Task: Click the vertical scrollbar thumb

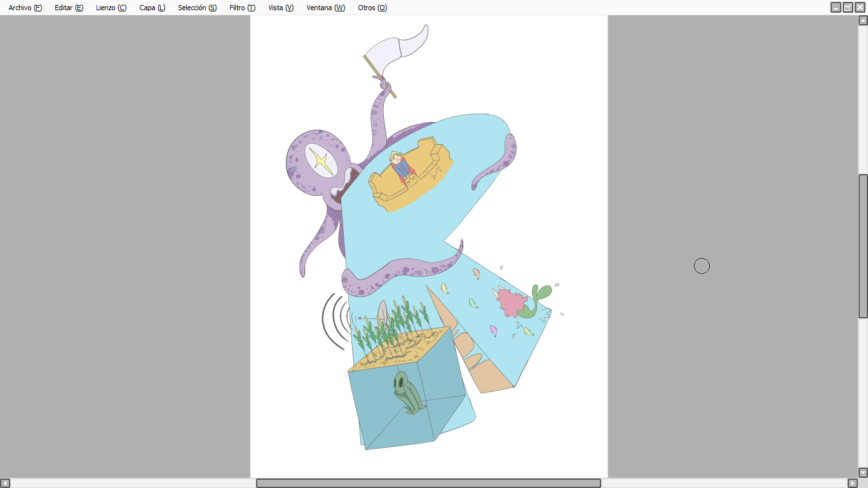Action: [863, 246]
